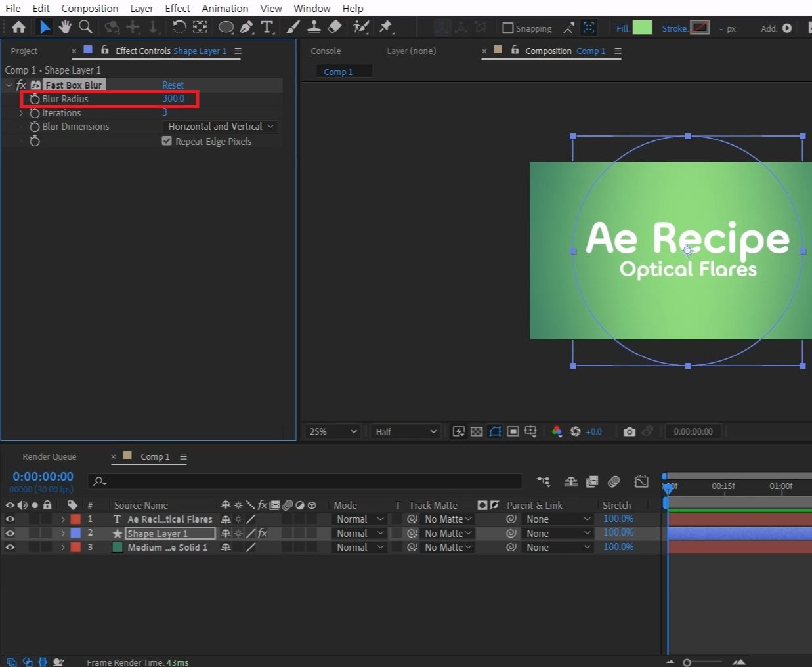Enable Frame Blending switch in timeline
812x667 pixels.
(592, 482)
